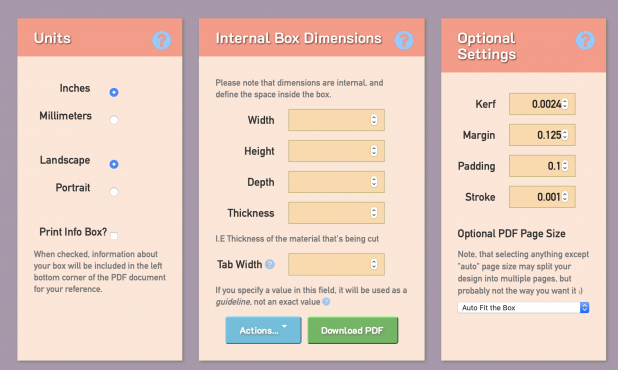Click the guideline note help icon
This screenshot has width=618, height=370.
(x=326, y=302)
